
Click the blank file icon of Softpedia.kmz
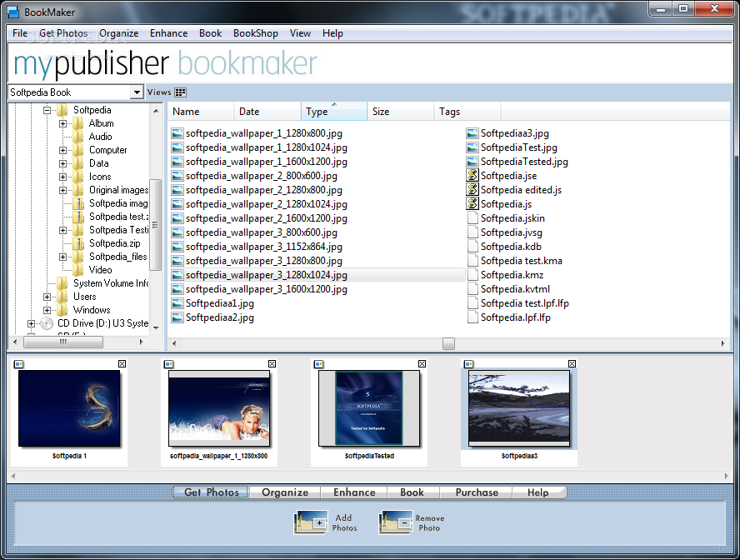pyautogui.click(x=472, y=274)
